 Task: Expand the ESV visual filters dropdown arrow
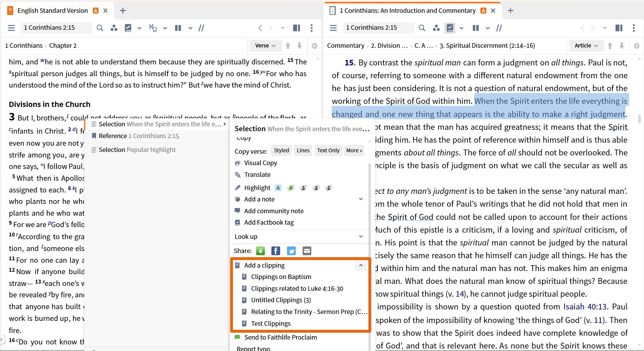[139, 28]
